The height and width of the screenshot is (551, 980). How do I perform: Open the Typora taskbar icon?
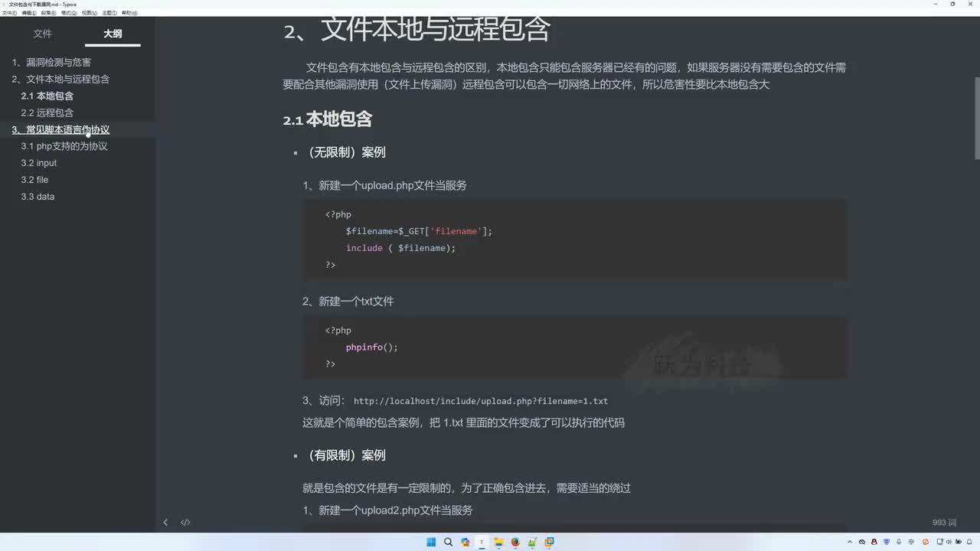click(482, 542)
